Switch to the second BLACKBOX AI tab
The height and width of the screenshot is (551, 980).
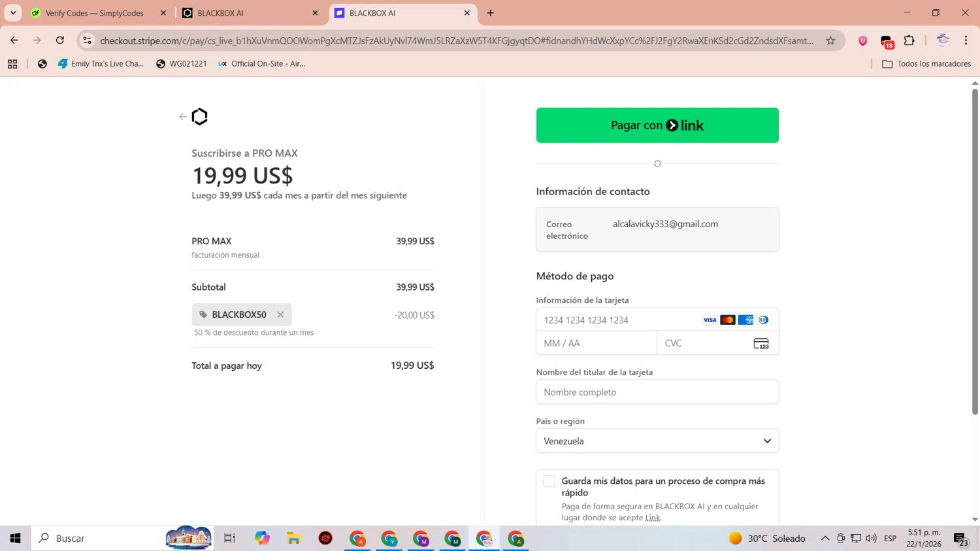(402, 13)
